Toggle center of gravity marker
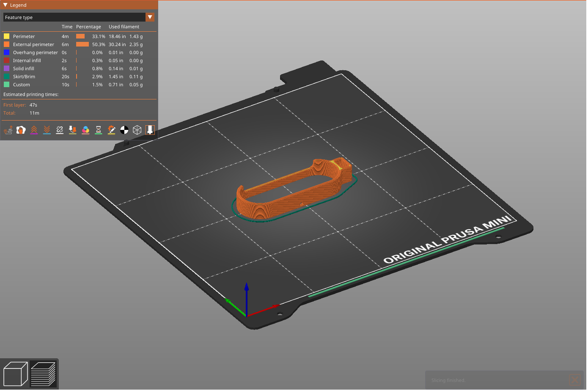This screenshot has width=588, height=390. coord(124,130)
